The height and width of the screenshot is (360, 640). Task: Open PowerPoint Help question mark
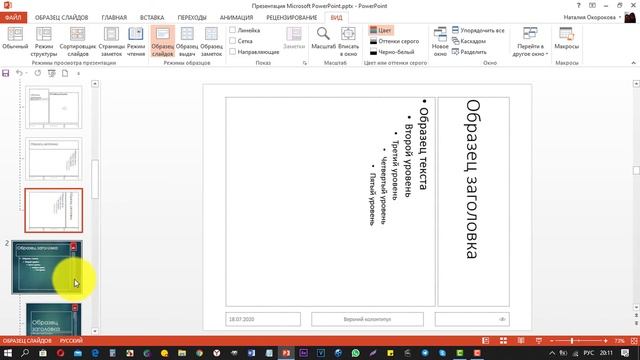click(578, 6)
